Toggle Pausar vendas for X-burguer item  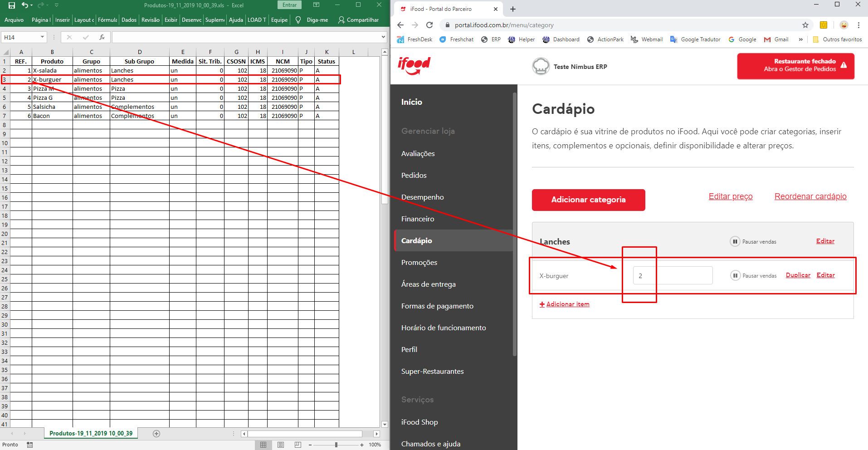click(754, 275)
